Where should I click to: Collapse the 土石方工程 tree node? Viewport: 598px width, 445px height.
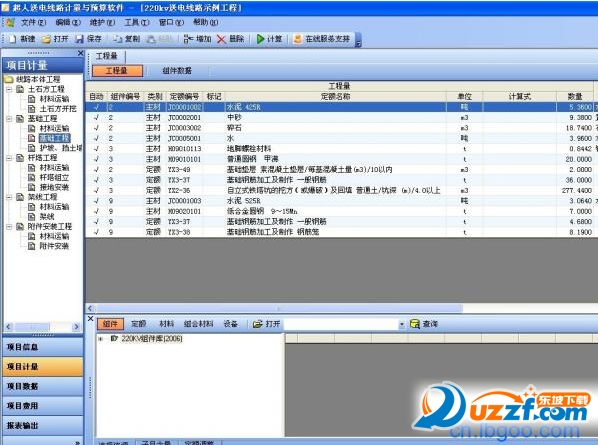click(x=9, y=89)
